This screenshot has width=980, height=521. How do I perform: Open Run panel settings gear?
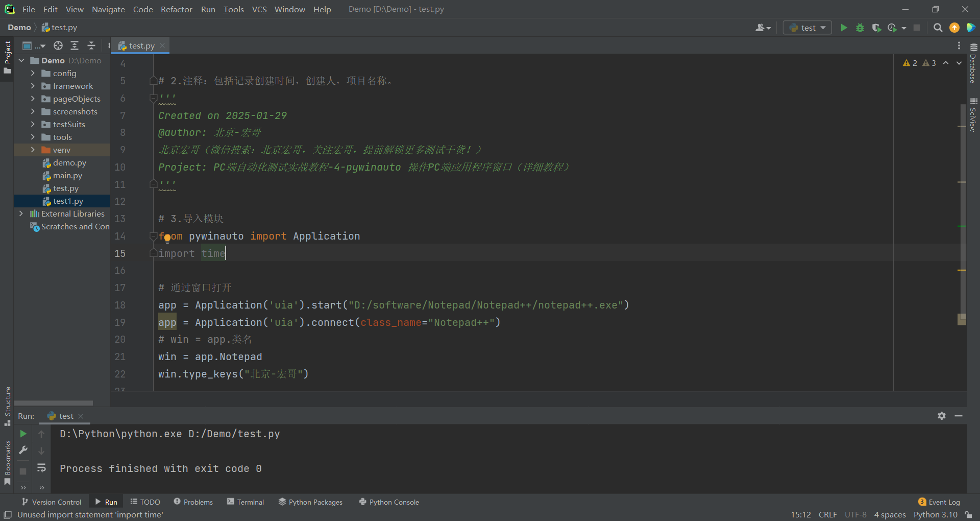(942, 416)
